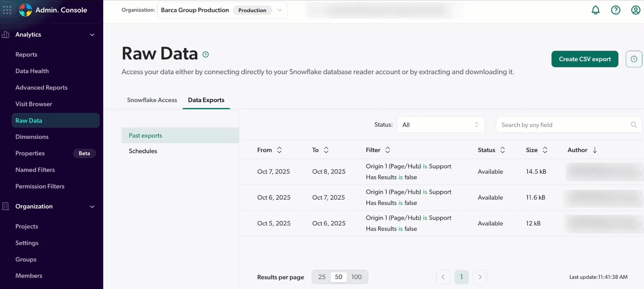Click the app launcher grid icon

click(7, 10)
